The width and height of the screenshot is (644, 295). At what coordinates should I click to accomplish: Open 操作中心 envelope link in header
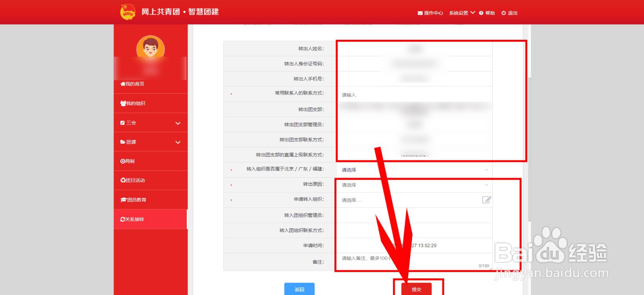(430, 13)
